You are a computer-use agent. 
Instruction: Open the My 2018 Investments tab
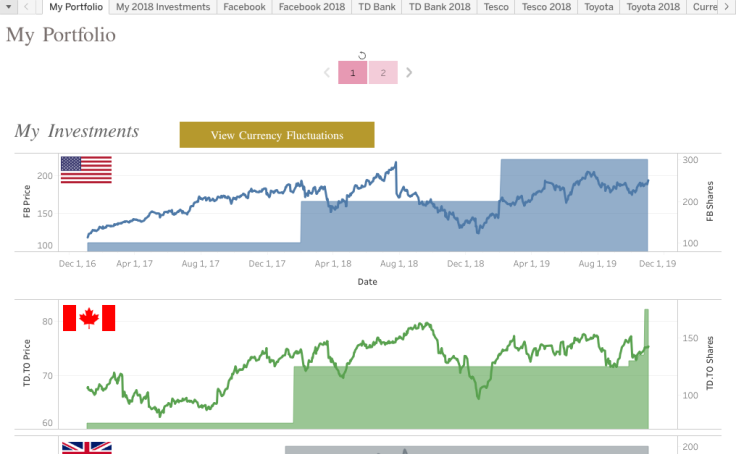click(163, 7)
